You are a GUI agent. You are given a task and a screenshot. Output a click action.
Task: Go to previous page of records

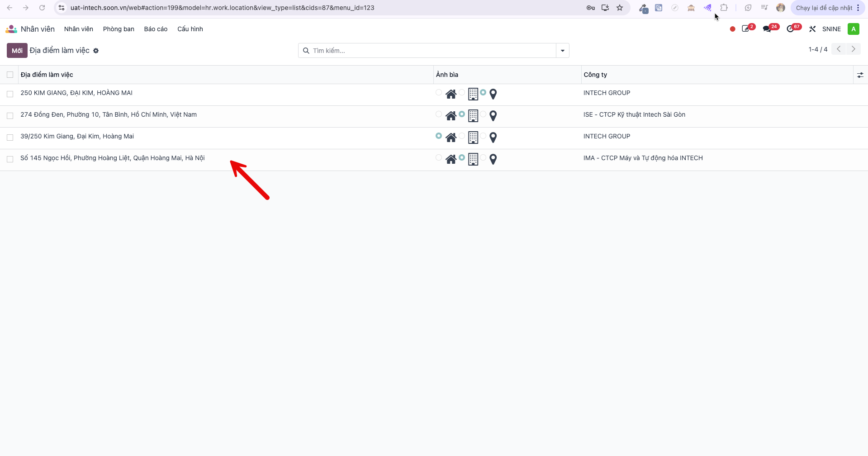839,49
